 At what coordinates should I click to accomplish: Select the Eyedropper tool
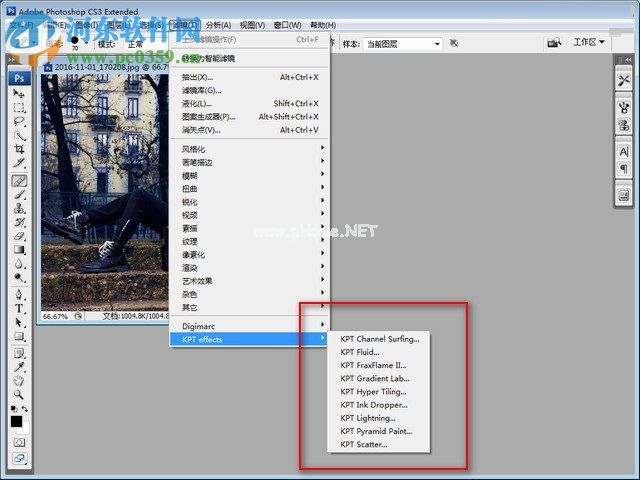(19, 367)
